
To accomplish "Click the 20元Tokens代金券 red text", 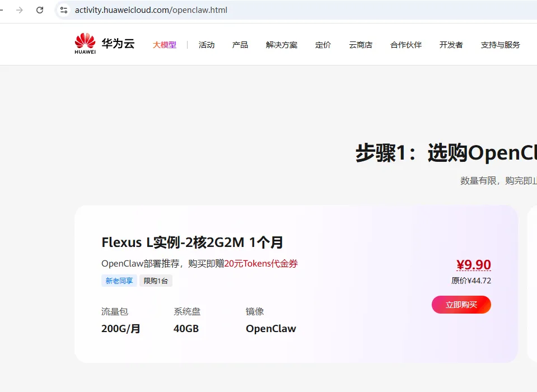I will pos(261,264).
